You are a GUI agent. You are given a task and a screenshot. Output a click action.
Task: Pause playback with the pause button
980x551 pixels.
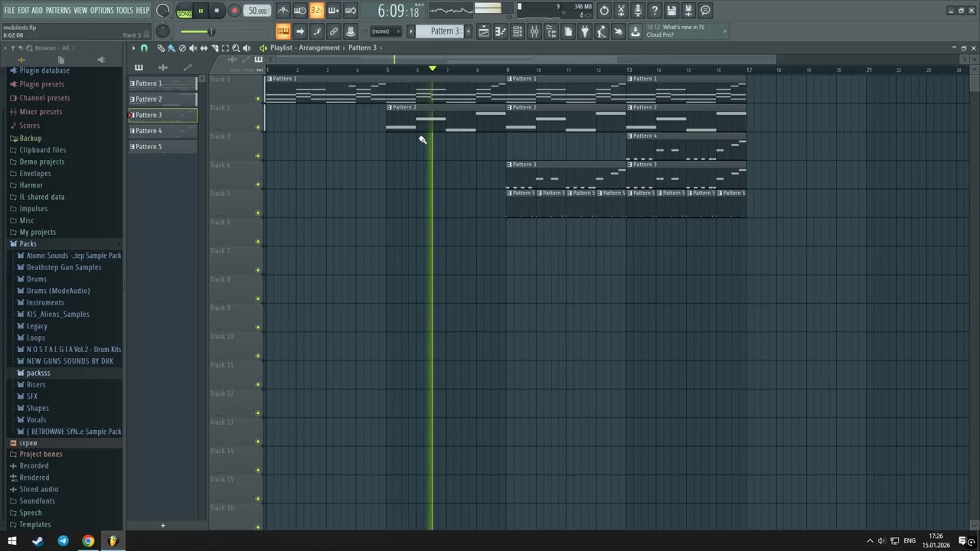201,11
